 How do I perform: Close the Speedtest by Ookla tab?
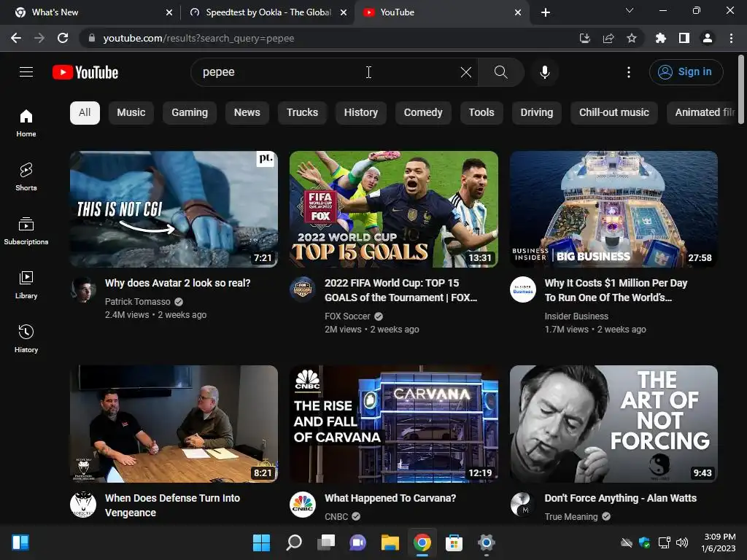pos(344,12)
